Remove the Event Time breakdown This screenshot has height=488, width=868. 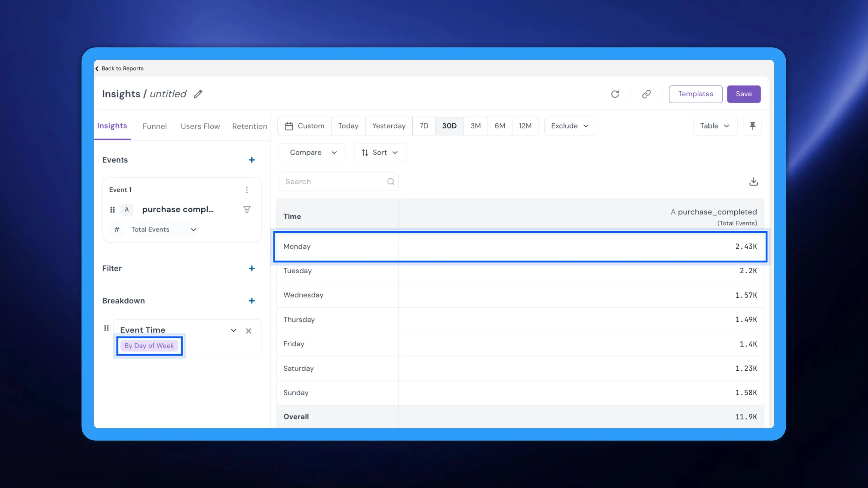(x=248, y=331)
